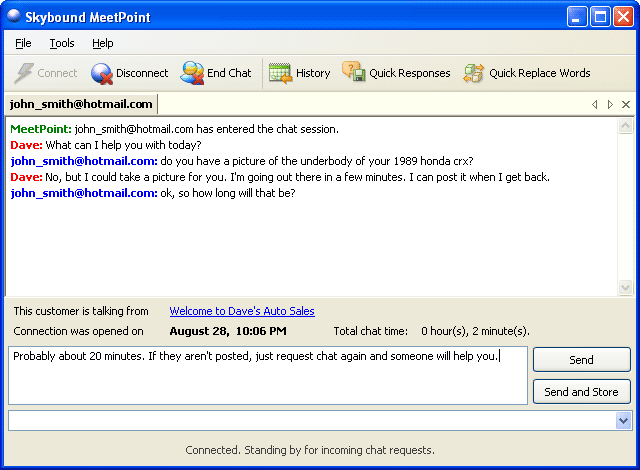Open the Tools menu
This screenshot has width=640, height=470.
pyautogui.click(x=62, y=43)
